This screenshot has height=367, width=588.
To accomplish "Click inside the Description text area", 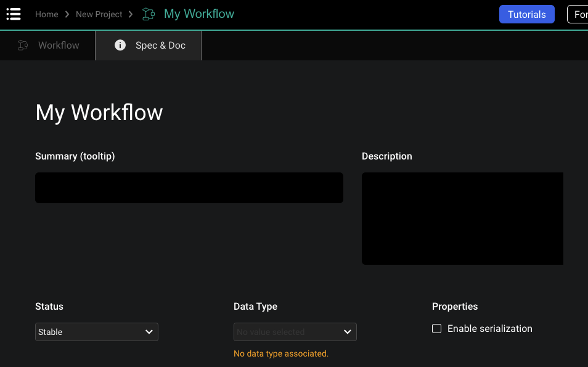I will point(462,219).
